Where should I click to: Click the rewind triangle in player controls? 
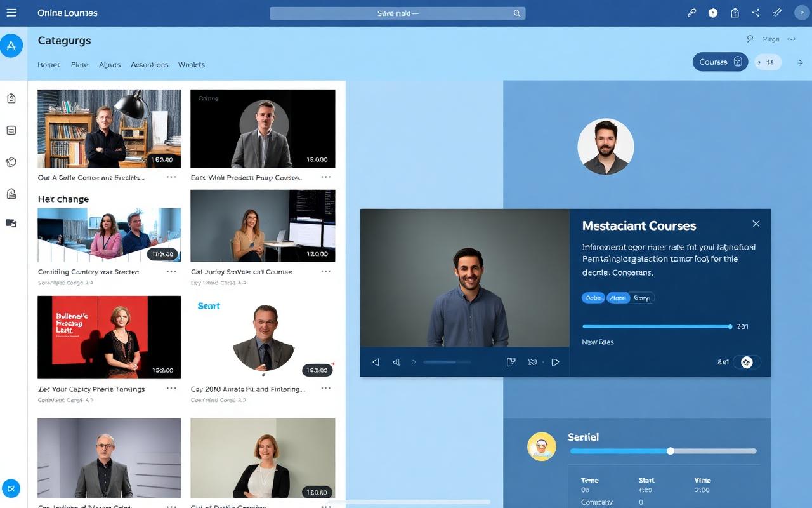coord(376,362)
